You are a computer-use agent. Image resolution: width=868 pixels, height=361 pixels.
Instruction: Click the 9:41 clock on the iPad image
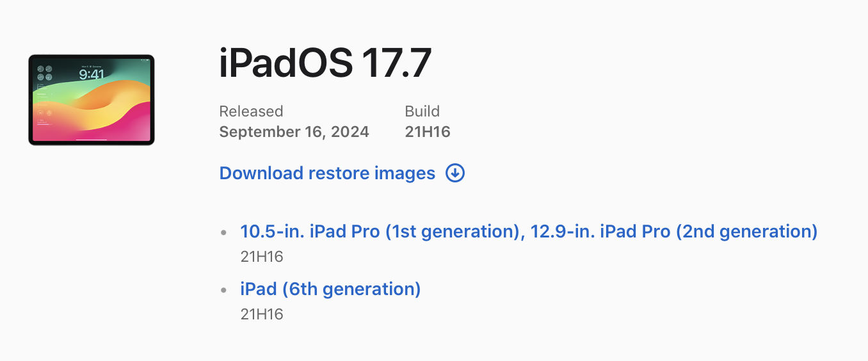[x=92, y=74]
